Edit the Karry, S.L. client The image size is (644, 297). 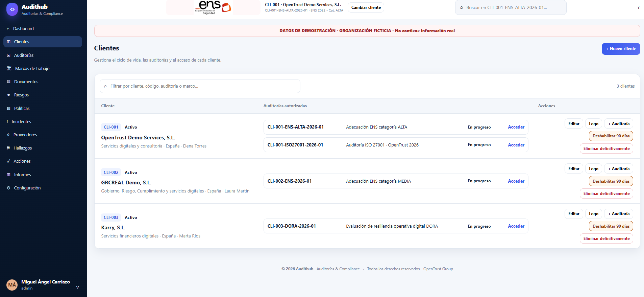pyautogui.click(x=574, y=214)
